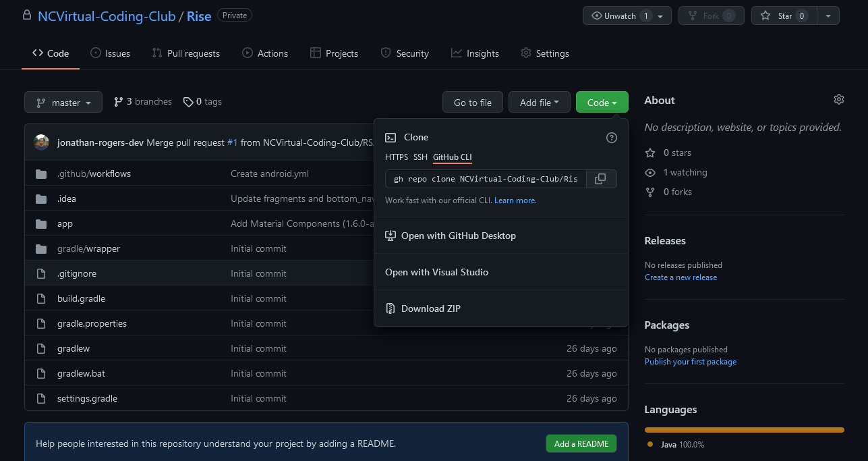The height and width of the screenshot is (461, 868).
Task: Open the 3 branches link
Action: [x=143, y=101]
